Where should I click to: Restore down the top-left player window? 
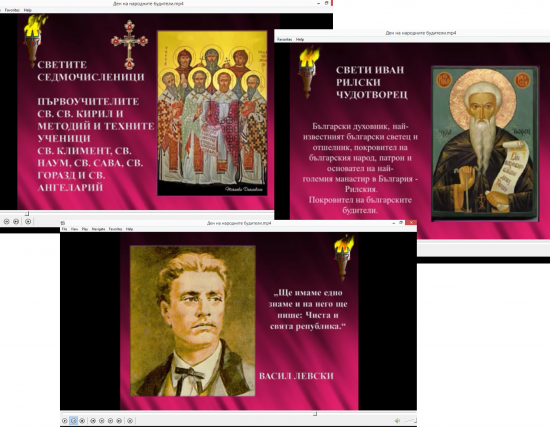click(326, 3)
